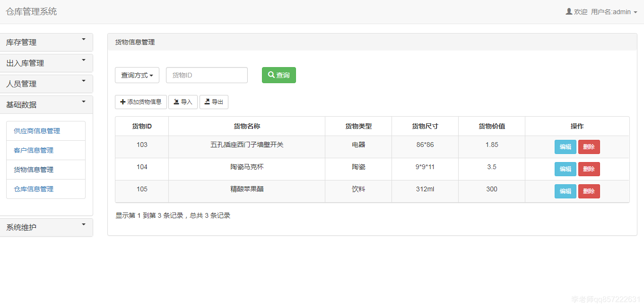Click the user avatar icon near admin

click(569, 11)
